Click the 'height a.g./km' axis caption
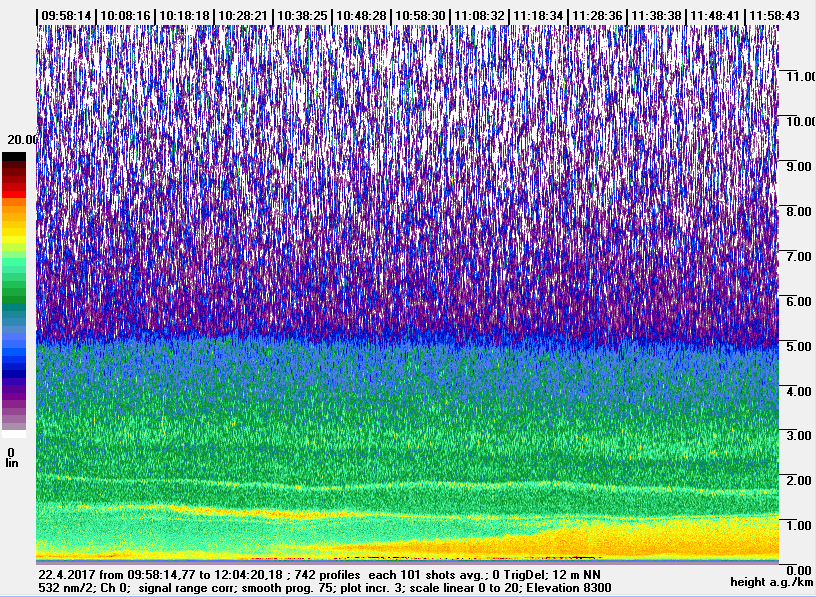Image resolution: width=816 pixels, height=597 pixels. coord(771,582)
